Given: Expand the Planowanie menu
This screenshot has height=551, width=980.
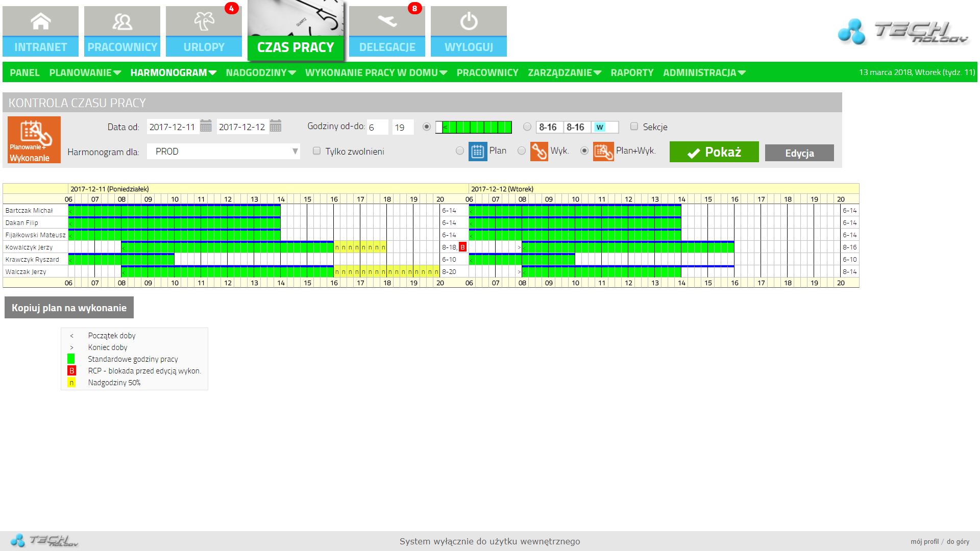Looking at the screenshot, I should (x=85, y=72).
